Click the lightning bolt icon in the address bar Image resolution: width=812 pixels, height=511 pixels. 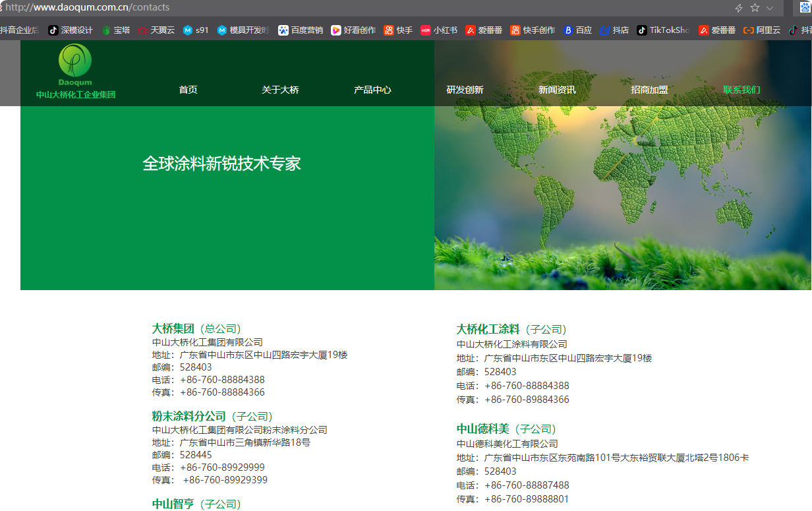coord(738,9)
